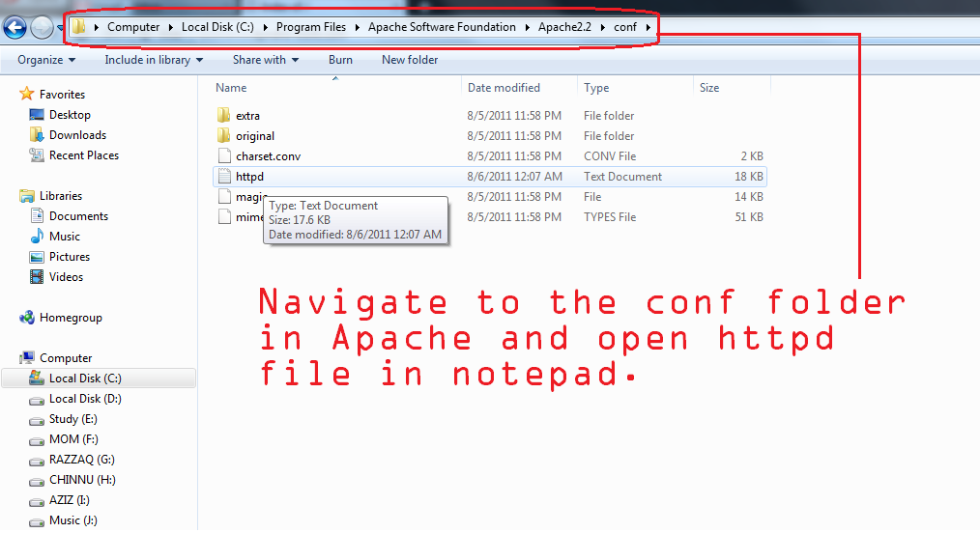Screen dimensions: 980x533
Task: Select the original folder name
Action: [255, 136]
